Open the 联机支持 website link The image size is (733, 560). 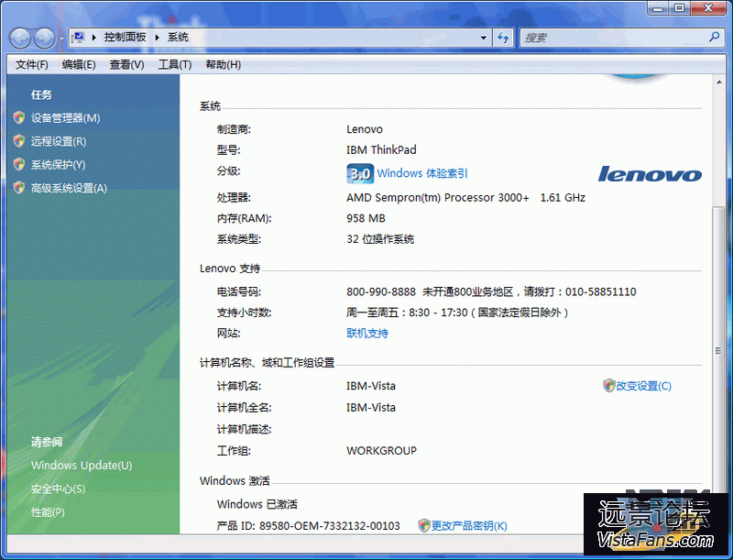pyautogui.click(x=366, y=334)
